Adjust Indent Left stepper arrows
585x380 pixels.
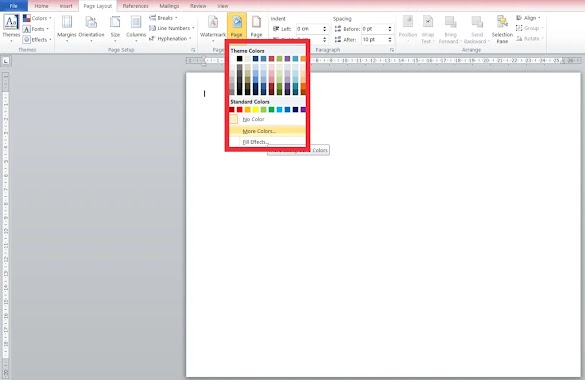[x=325, y=29]
